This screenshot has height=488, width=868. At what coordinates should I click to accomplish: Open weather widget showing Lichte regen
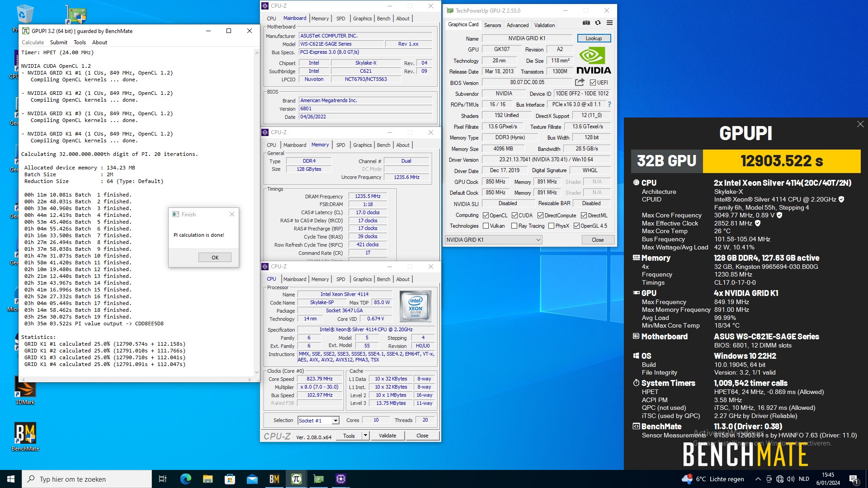[713, 479]
